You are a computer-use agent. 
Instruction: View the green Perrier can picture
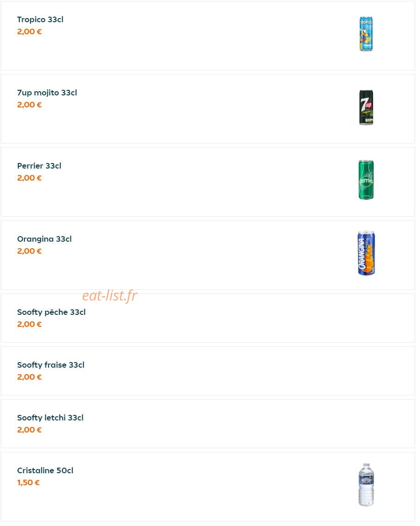pyautogui.click(x=366, y=180)
